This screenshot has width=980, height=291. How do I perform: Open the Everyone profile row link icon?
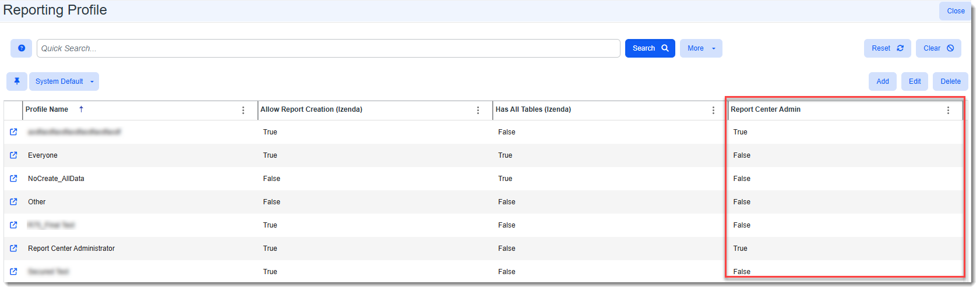[13, 155]
